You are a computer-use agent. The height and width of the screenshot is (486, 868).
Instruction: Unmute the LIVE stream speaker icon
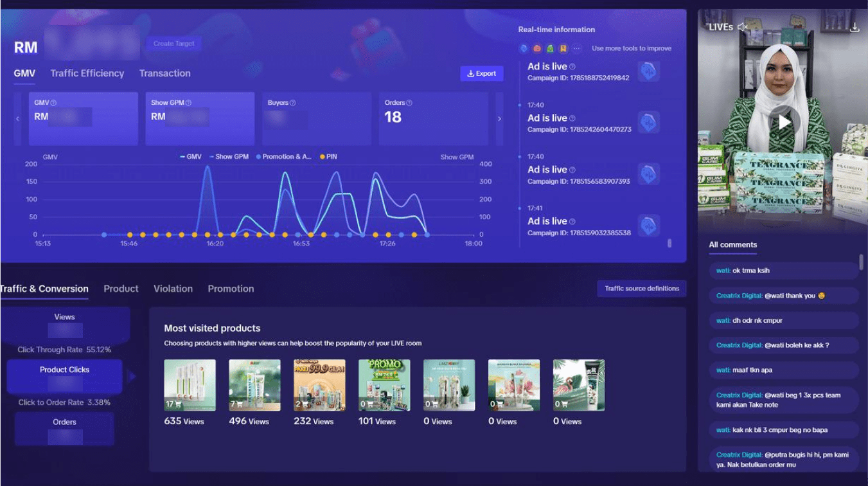743,27
